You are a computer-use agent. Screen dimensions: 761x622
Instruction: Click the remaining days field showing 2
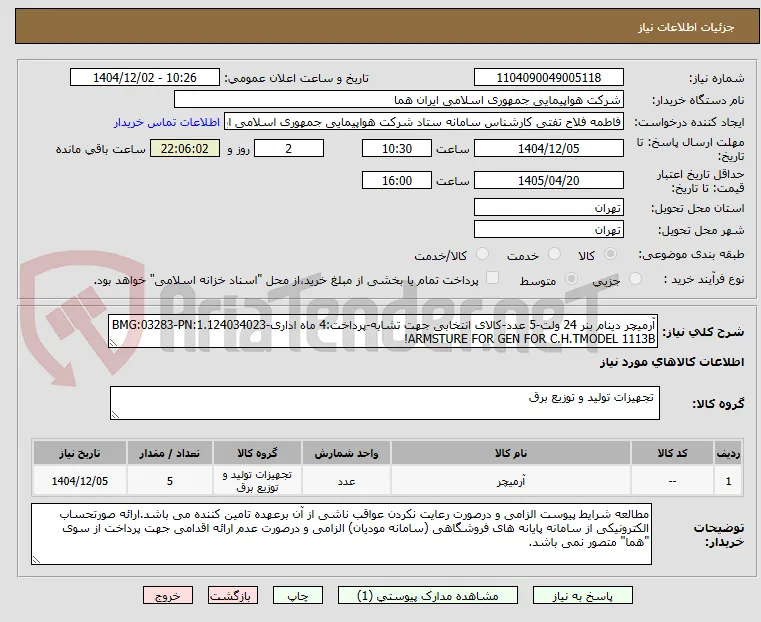(289, 148)
